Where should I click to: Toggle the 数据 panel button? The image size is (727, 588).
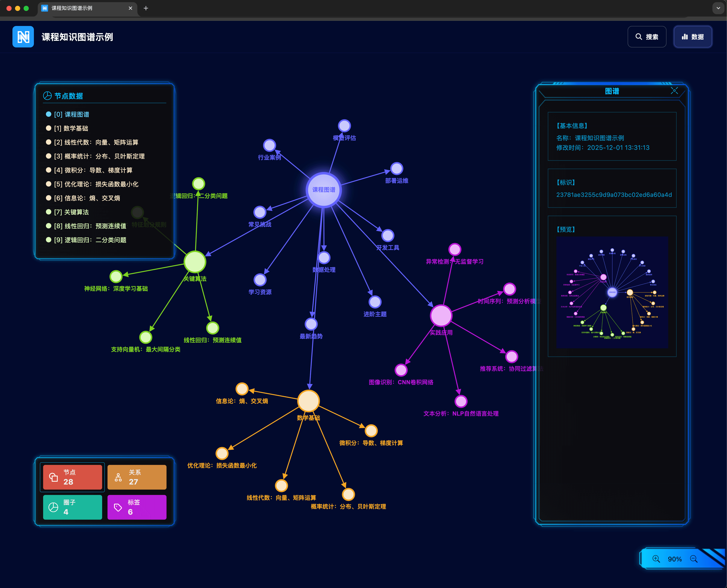692,36
